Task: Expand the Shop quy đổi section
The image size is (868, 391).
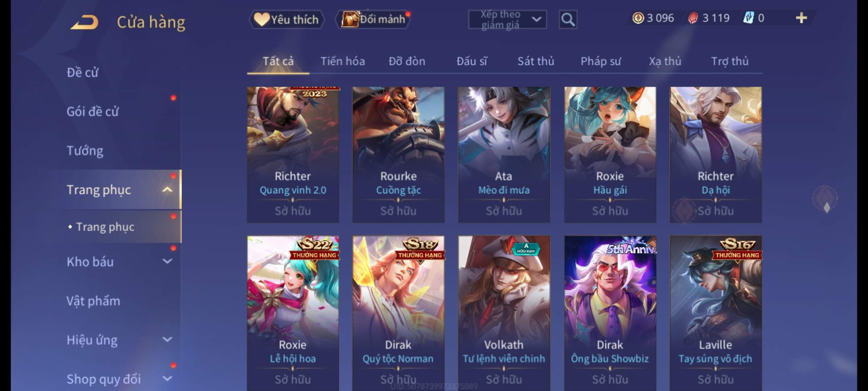Action: pos(167,379)
